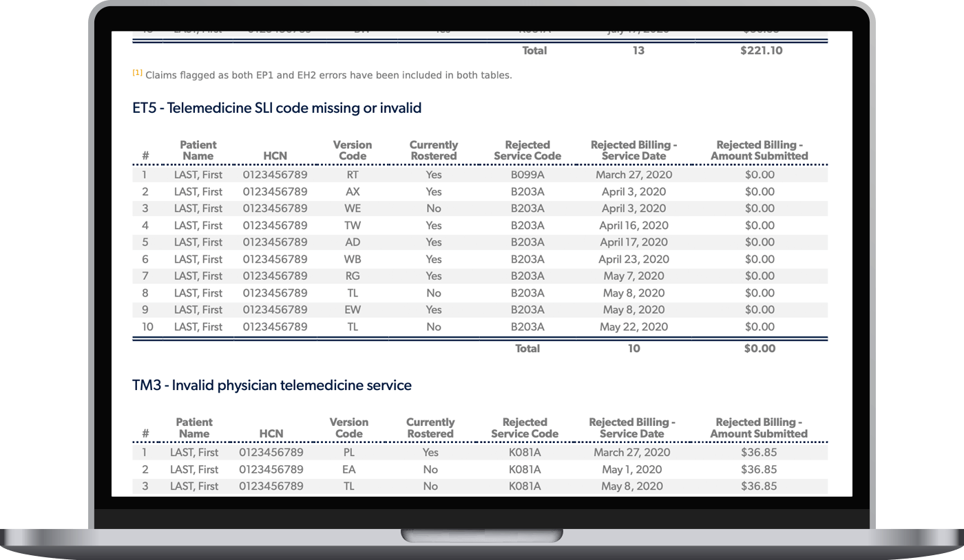Viewport: 964px width, 560px height.
Task: Select the PL version code in TM3 table
Action: [349, 452]
